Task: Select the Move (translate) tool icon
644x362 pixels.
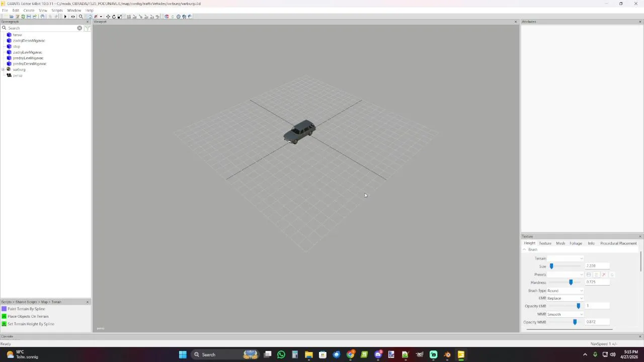Action: coord(108,17)
